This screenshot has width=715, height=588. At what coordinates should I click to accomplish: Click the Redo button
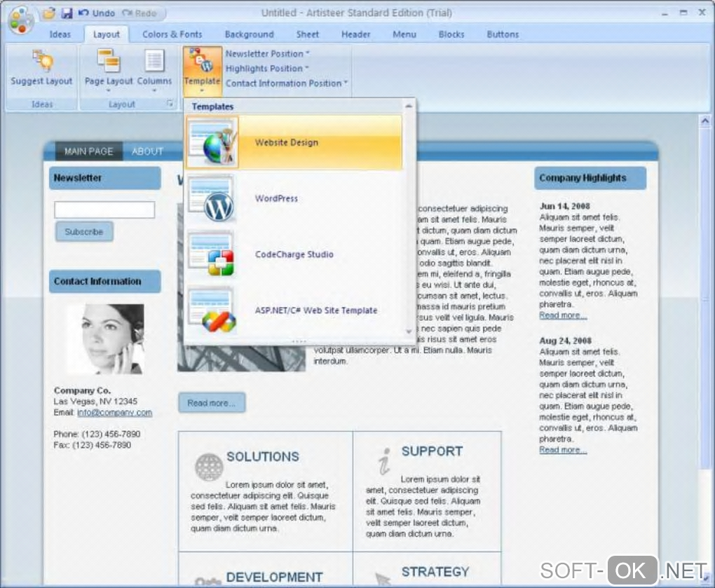click(139, 13)
